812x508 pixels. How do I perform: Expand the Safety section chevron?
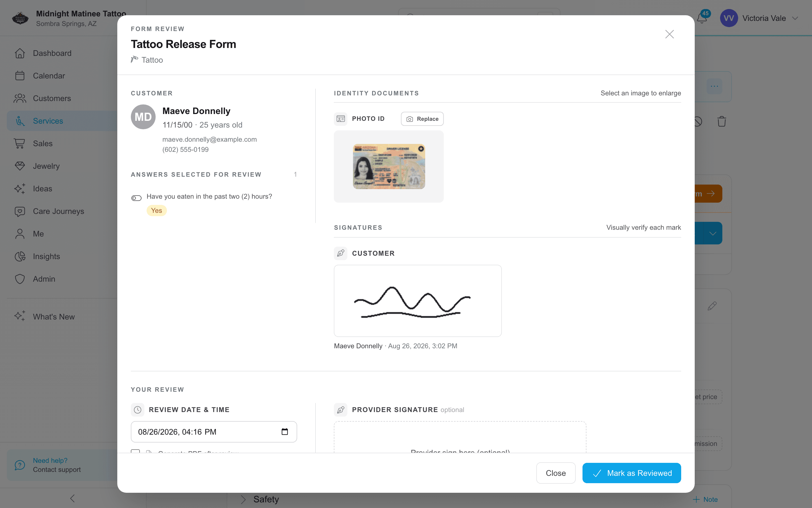coord(243,500)
